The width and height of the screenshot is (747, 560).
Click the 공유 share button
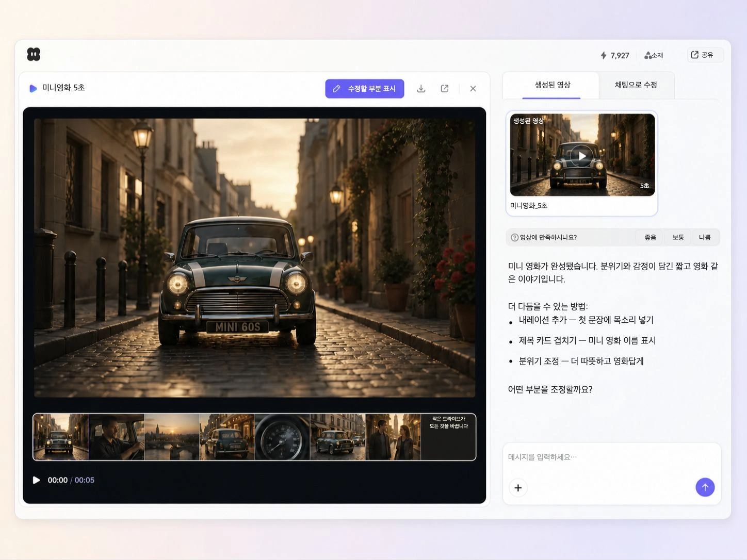click(705, 55)
